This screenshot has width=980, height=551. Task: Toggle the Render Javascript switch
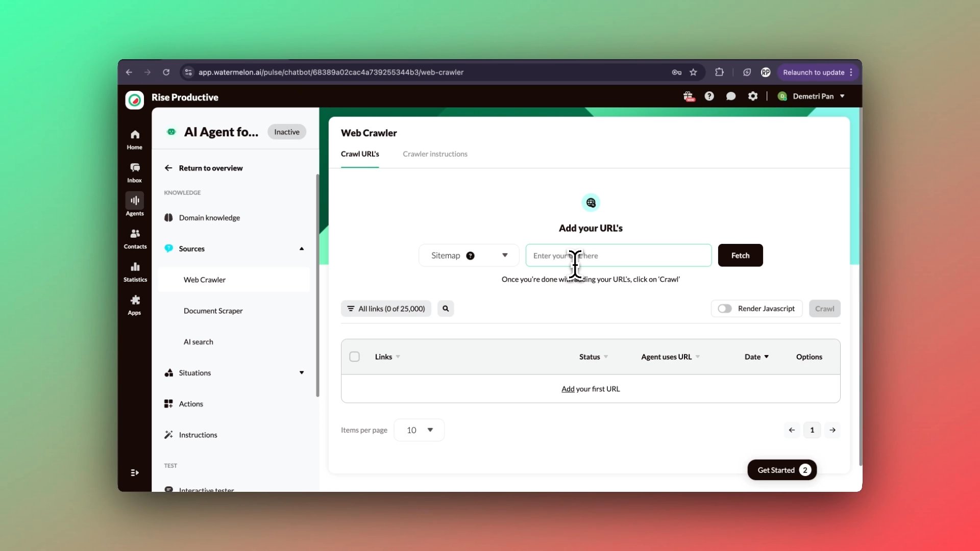point(724,309)
